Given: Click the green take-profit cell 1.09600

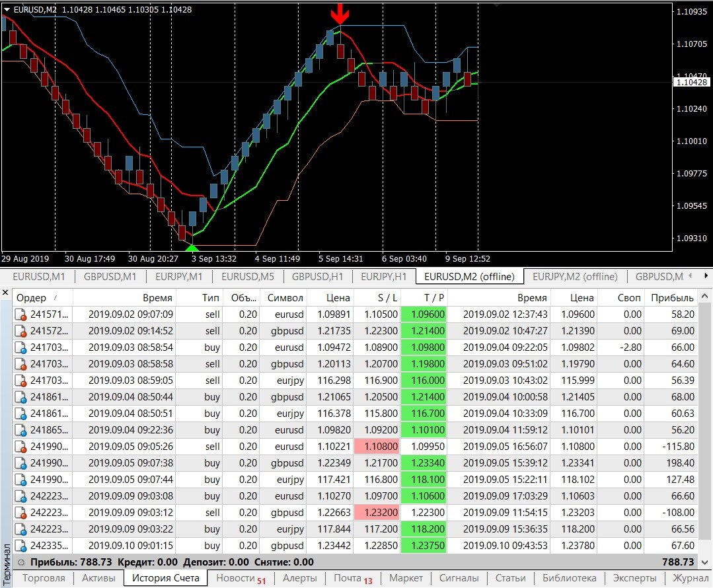Looking at the screenshot, I should coord(424,314).
